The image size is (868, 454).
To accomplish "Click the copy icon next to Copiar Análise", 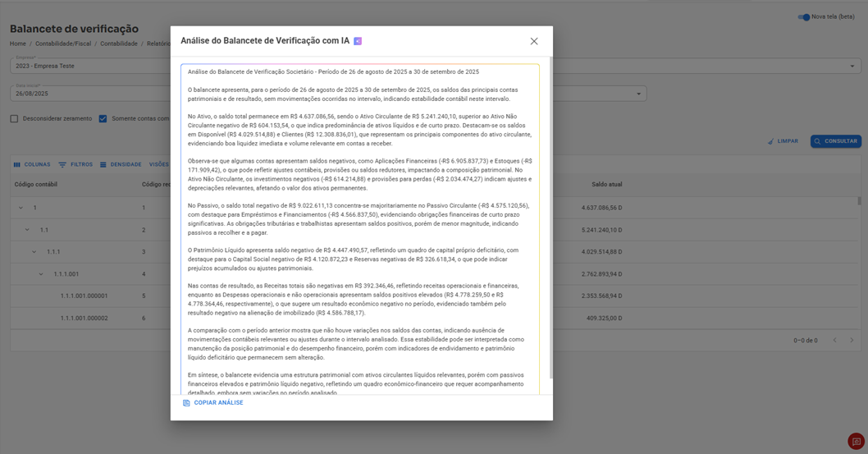I will click(x=186, y=403).
